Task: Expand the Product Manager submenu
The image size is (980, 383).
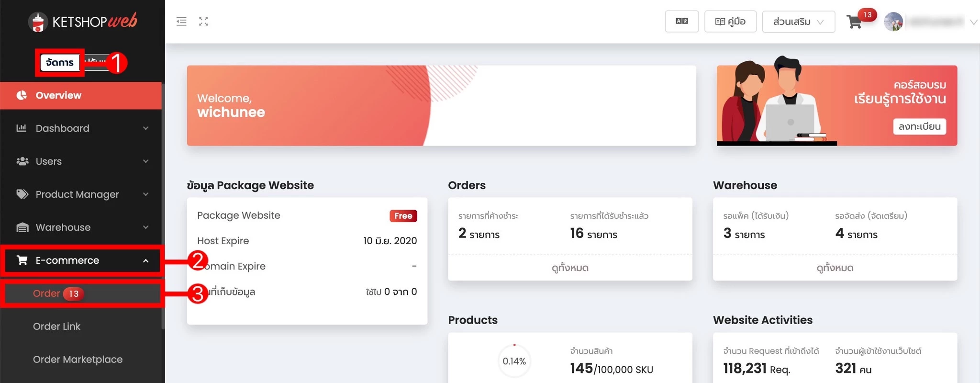Action: tap(81, 194)
